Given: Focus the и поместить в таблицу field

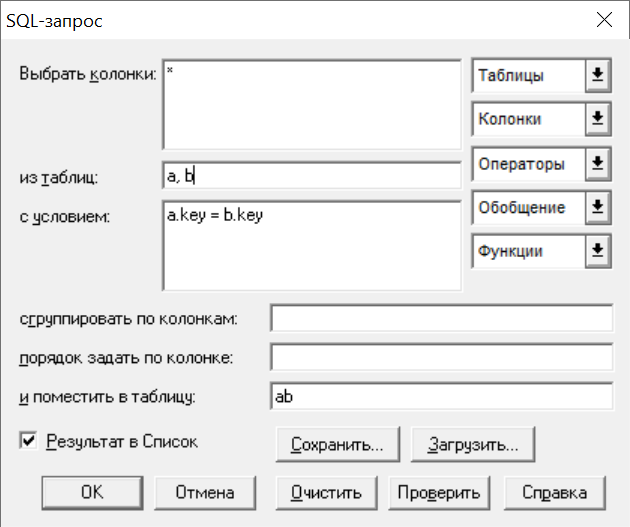Looking at the screenshot, I should pos(441,396).
